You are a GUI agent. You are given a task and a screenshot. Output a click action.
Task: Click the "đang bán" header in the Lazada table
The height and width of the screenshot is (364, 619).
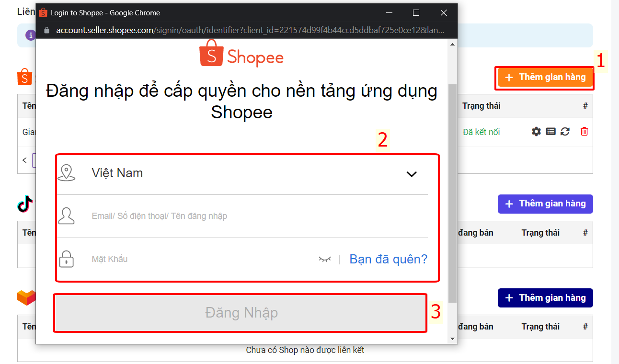pos(476,327)
